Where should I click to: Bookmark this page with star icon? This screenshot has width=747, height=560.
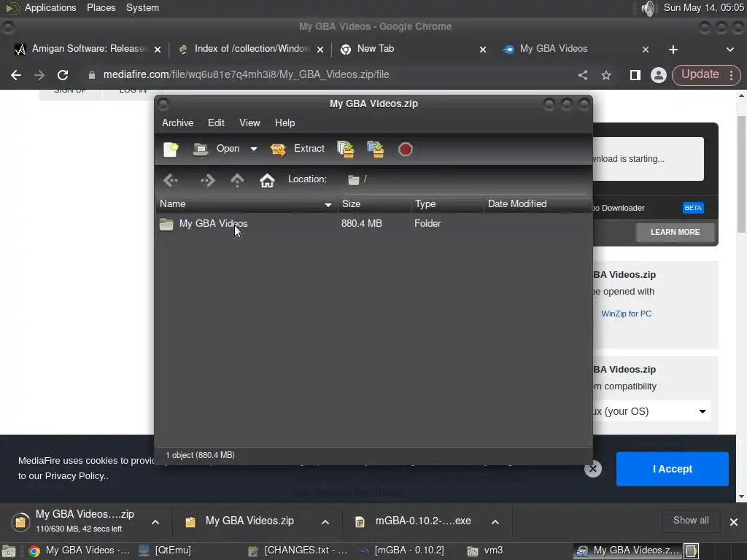pyautogui.click(x=606, y=75)
